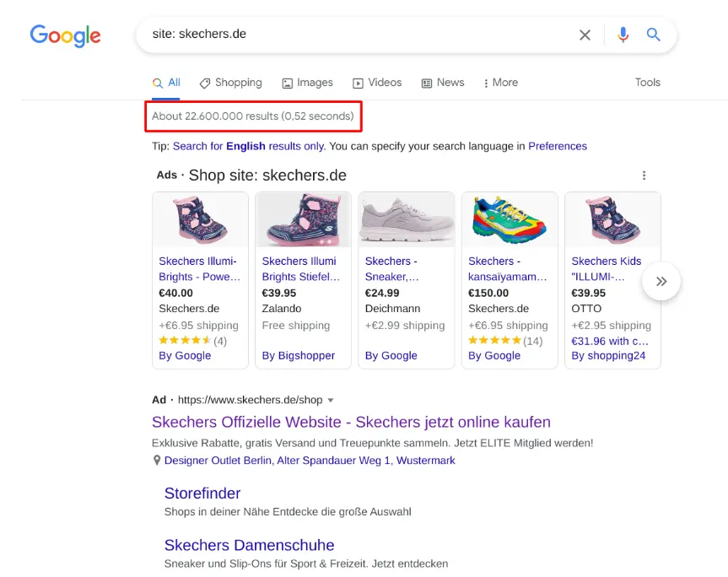728x577 pixels.
Task: Click the Zalando Skechers Illumi Brights product thumbnail
Action: (x=303, y=221)
